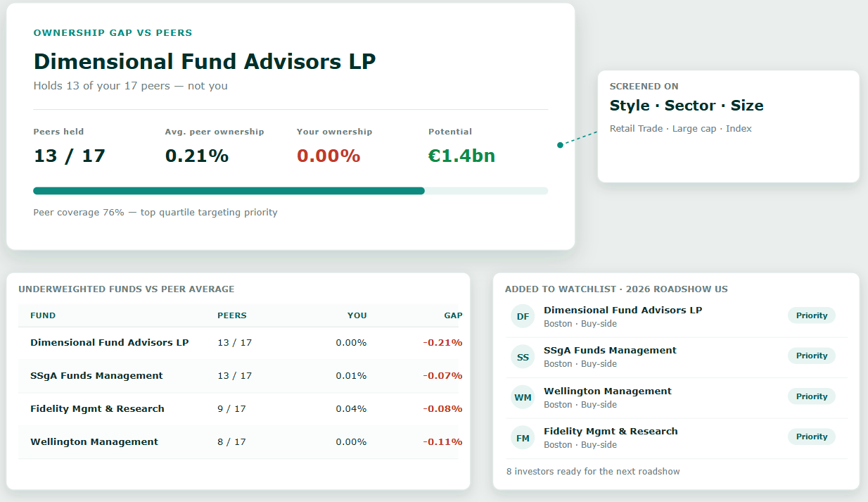Select the PEERS column header

coord(232,315)
